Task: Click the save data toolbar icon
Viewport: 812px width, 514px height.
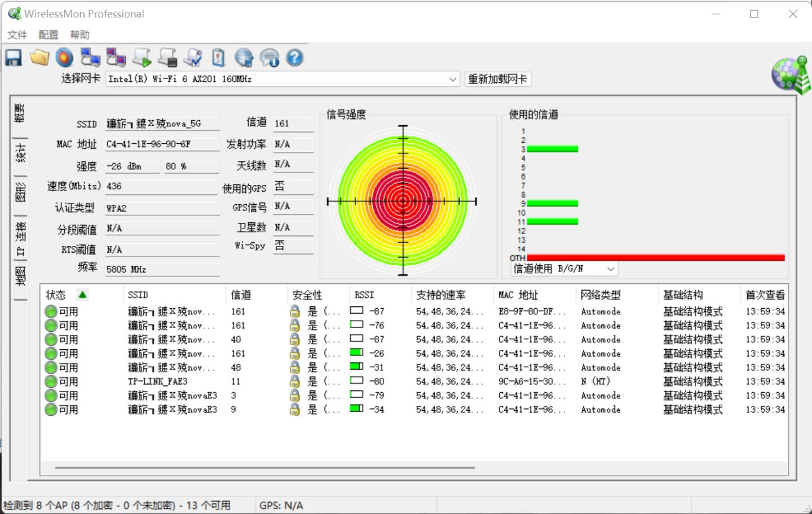Action: (x=14, y=58)
